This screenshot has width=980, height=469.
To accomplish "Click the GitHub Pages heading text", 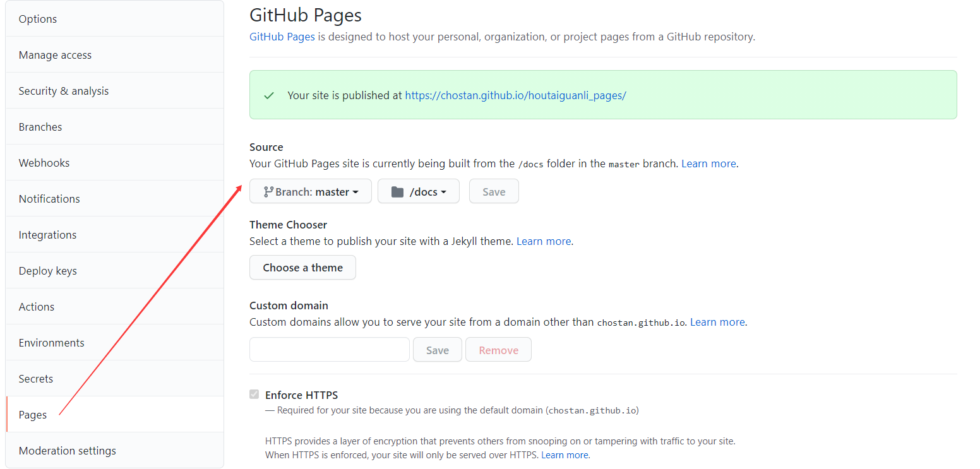I will pyautogui.click(x=306, y=15).
